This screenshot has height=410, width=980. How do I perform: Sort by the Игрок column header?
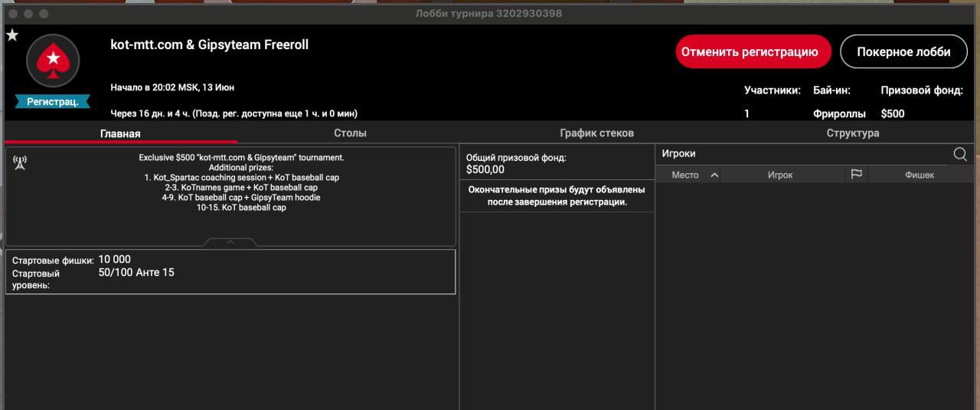click(x=780, y=175)
